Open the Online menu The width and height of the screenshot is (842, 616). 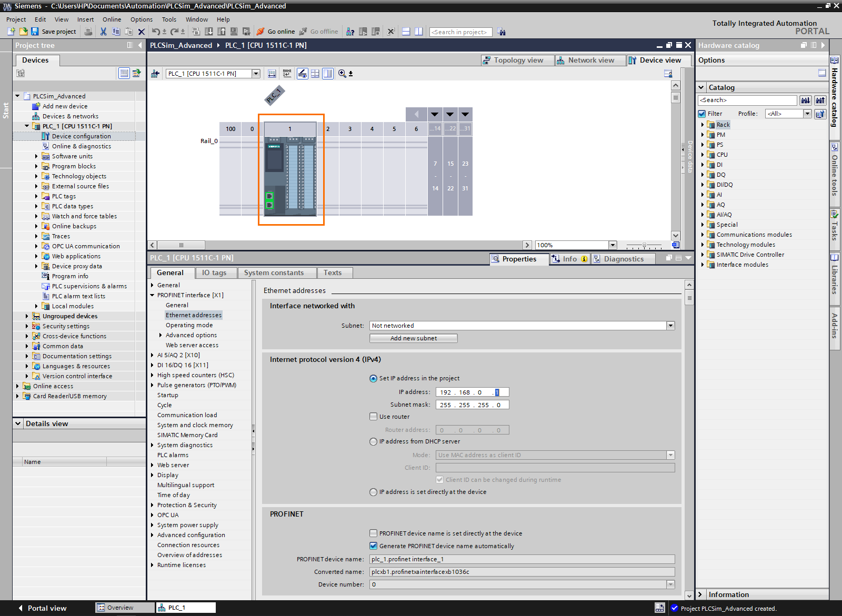(x=112, y=19)
